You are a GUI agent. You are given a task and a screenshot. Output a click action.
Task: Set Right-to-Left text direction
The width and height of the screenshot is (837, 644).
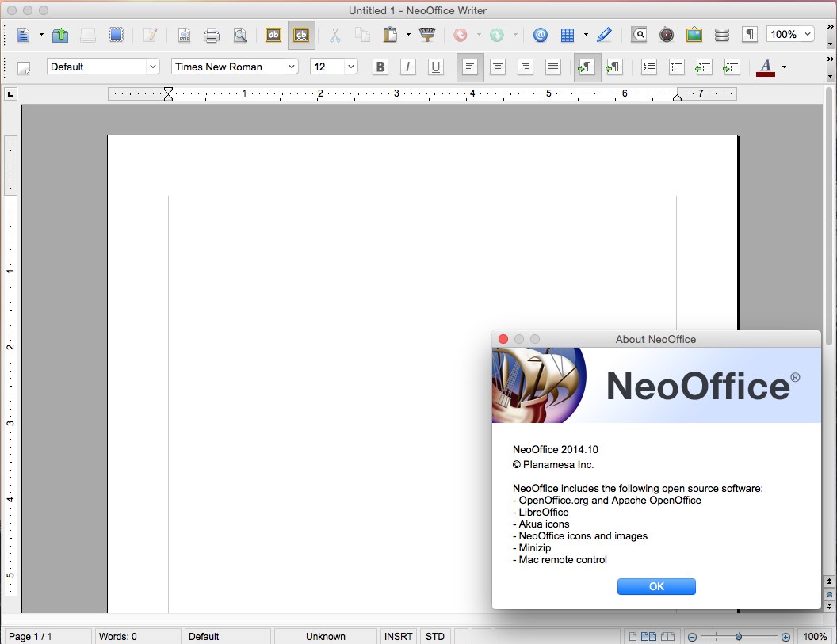(614, 67)
